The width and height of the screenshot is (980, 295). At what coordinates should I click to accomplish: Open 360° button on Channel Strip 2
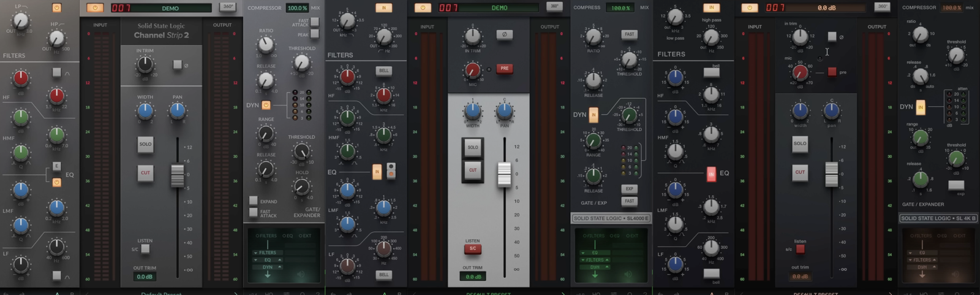pyautogui.click(x=228, y=7)
